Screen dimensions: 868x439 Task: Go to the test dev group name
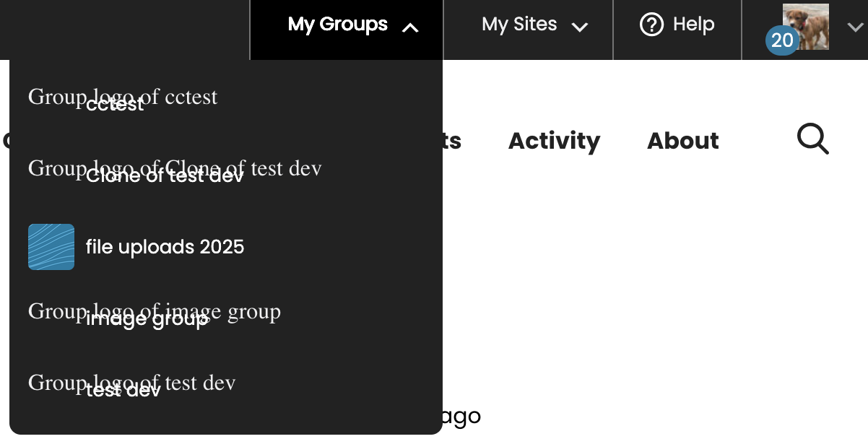pos(123,391)
